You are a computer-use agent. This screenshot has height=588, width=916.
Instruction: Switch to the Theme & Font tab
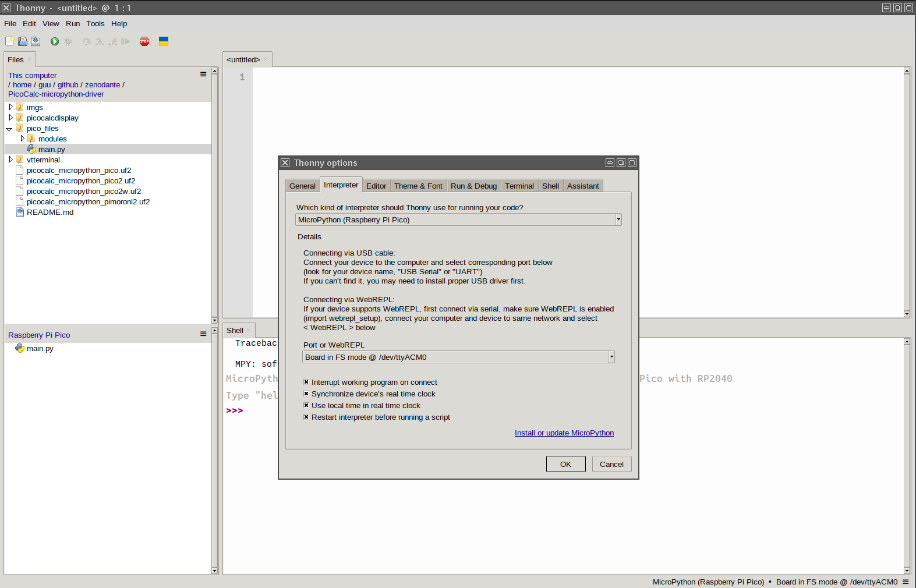click(x=418, y=186)
